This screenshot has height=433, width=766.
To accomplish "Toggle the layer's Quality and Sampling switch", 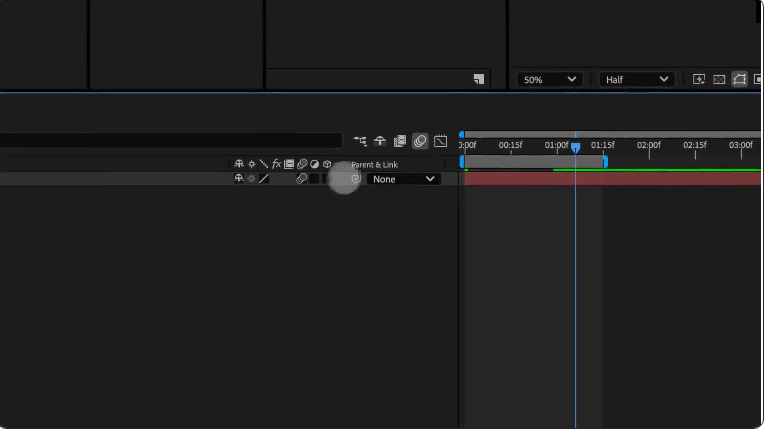I will coord(264,179).
